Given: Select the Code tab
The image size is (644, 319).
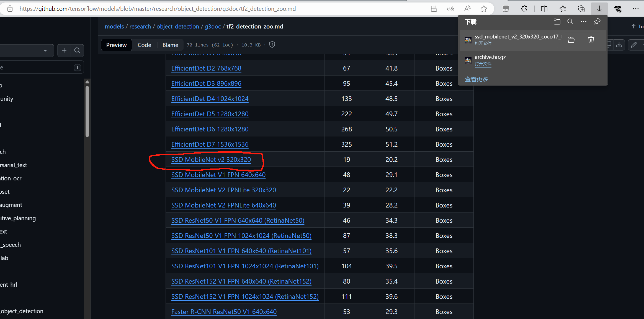Looking at the screenshot, I should click(144, 45).
